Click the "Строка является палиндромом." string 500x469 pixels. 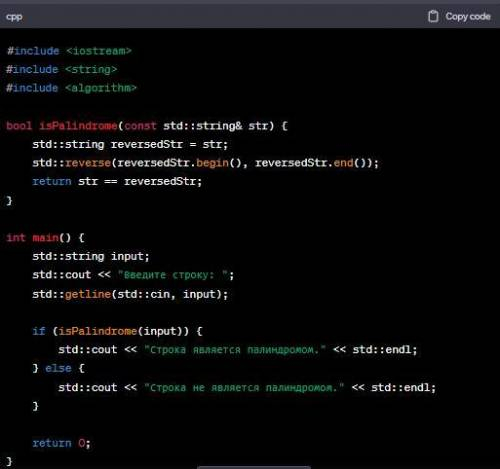(235, 350)
